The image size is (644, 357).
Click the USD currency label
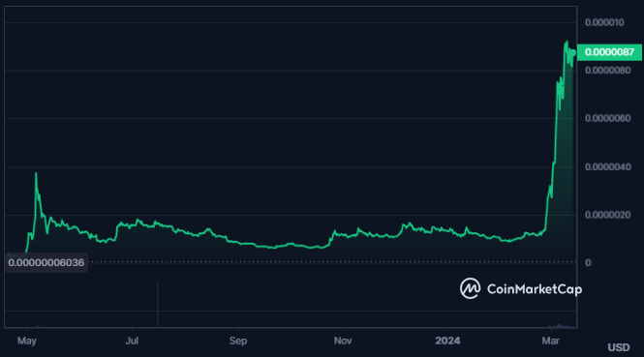[x=619, y=347]
